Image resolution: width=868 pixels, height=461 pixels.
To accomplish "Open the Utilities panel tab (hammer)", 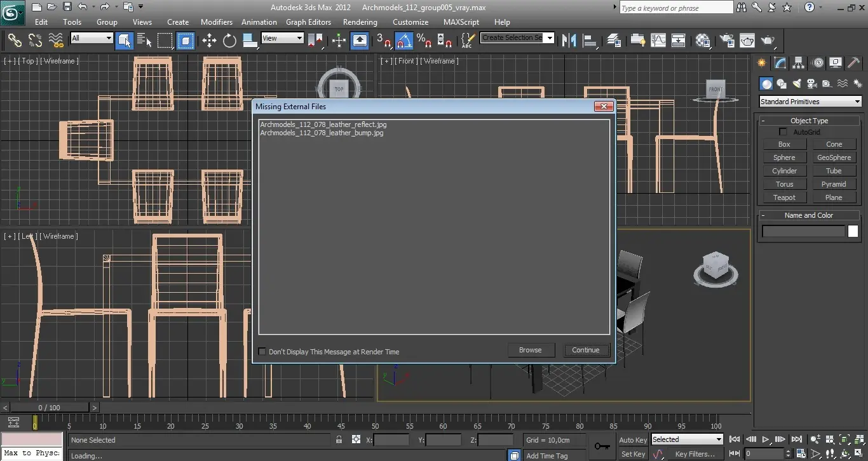I will (x=854, y=63).
